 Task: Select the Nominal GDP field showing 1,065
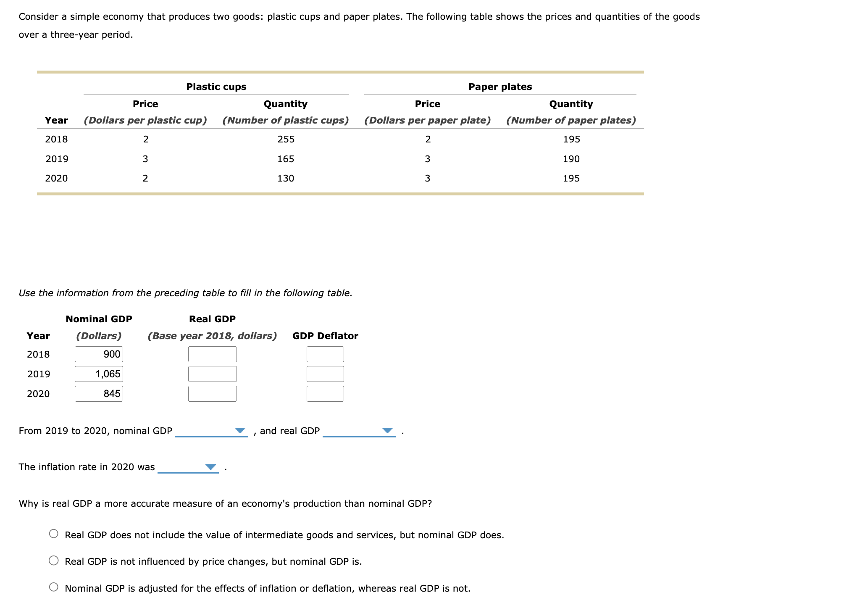pos(99,374)
